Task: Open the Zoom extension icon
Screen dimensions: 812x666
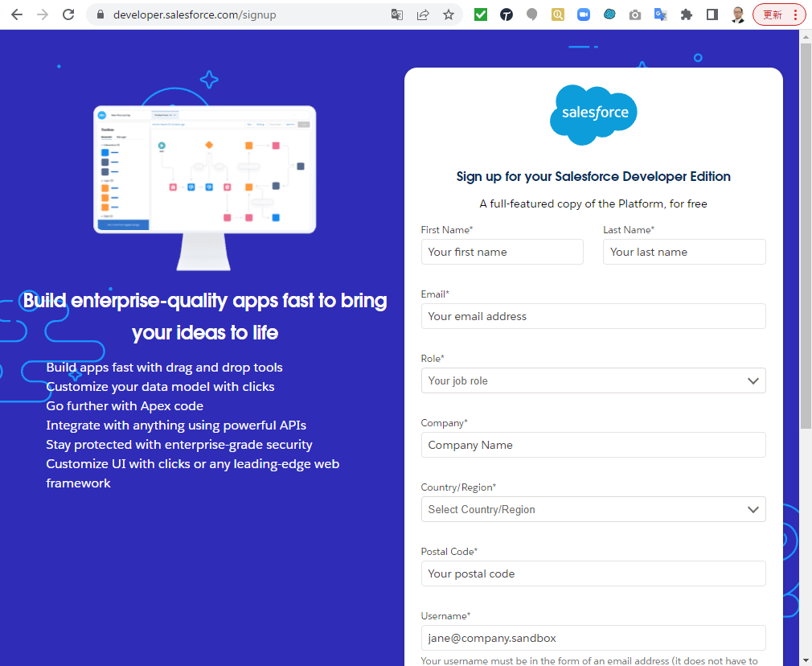Action: click(x=583, y=14)
